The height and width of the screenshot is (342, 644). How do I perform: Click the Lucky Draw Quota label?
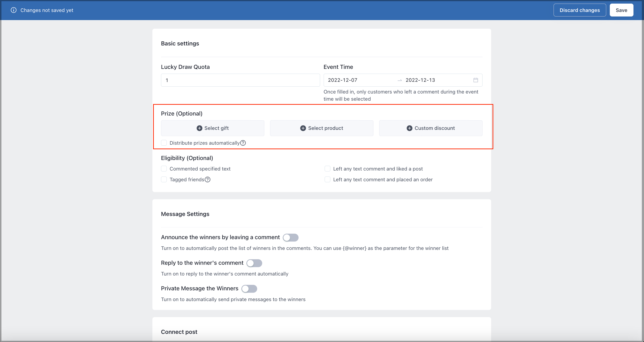click(x=185, y=67)
